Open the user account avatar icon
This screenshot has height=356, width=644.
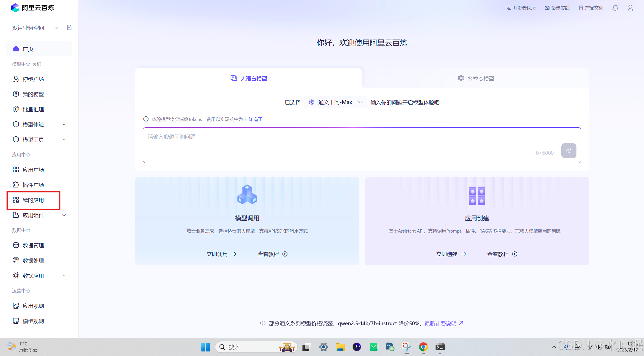click(x=630, y=8)
